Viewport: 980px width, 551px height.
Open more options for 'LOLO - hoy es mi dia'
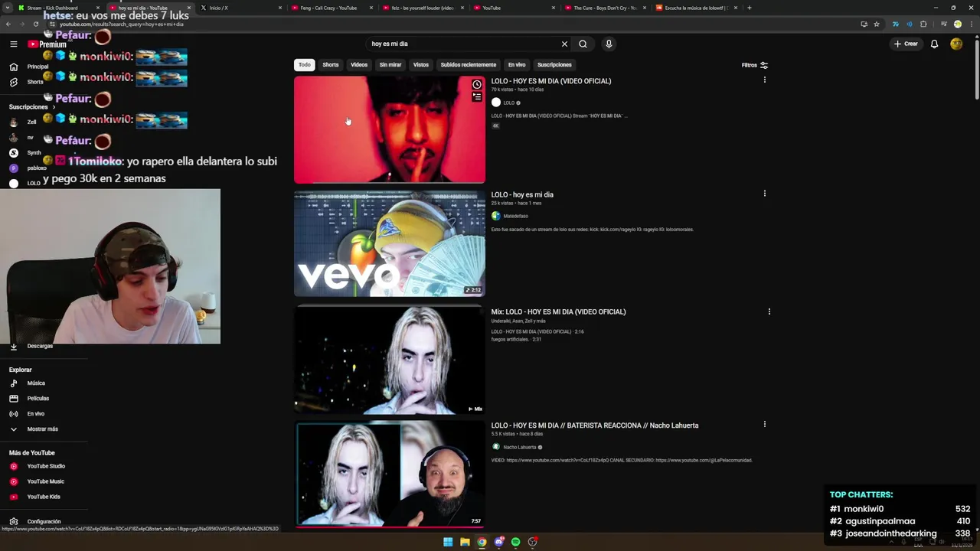click(764, 194)
